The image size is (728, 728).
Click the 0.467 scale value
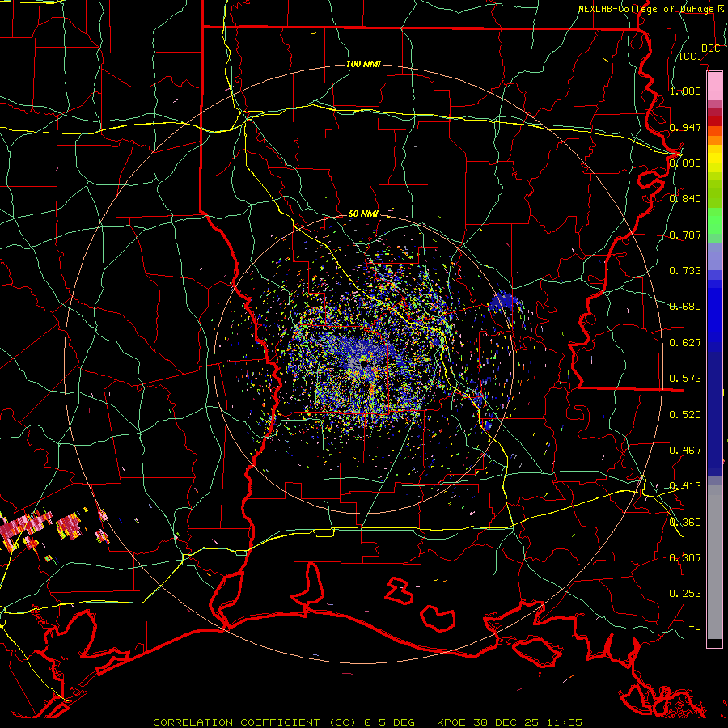point(685,451)
